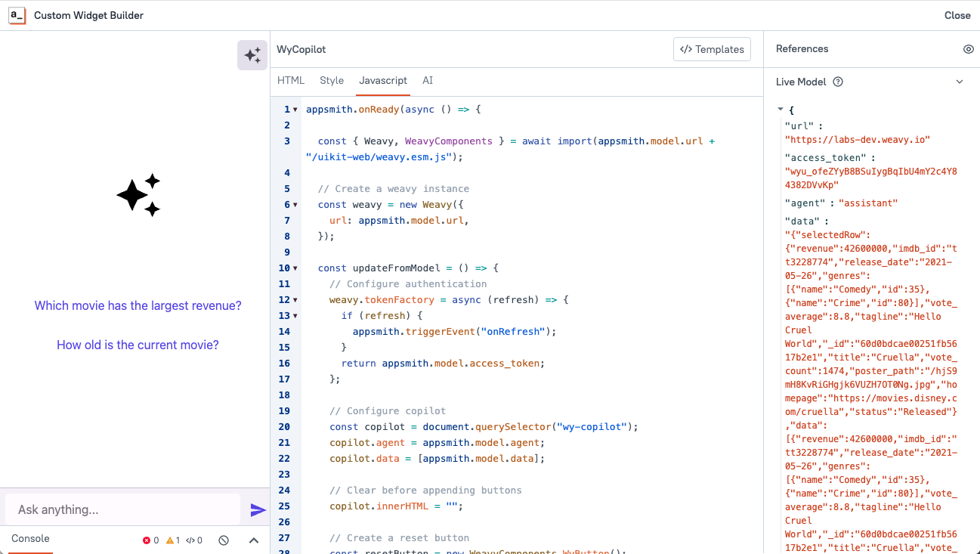980x554 pixels.
Task: Click the sparkle reset button above the preview
Action: [252, 55]
